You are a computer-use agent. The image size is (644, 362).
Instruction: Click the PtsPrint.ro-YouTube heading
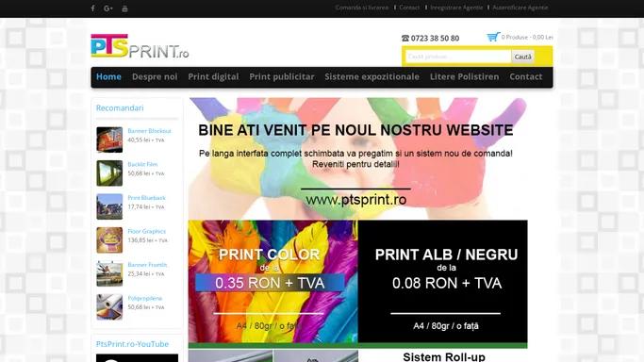coord(132,344)
